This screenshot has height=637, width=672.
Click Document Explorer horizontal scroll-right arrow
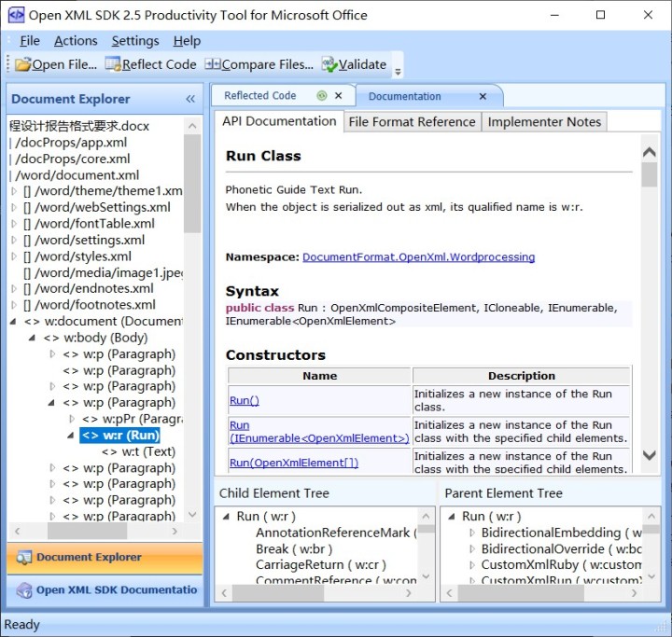pyautogui.click(x=175, y=532)
